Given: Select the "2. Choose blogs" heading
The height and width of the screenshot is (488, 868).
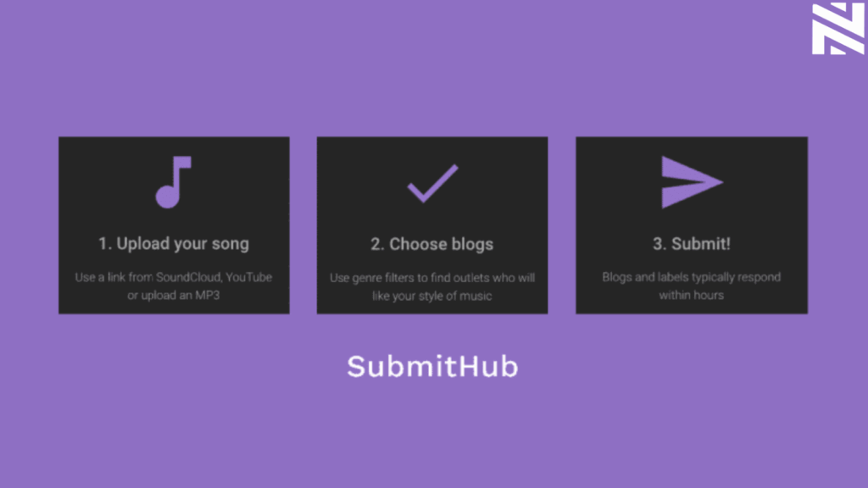Looking at the screenshot, I should point(432,244).
